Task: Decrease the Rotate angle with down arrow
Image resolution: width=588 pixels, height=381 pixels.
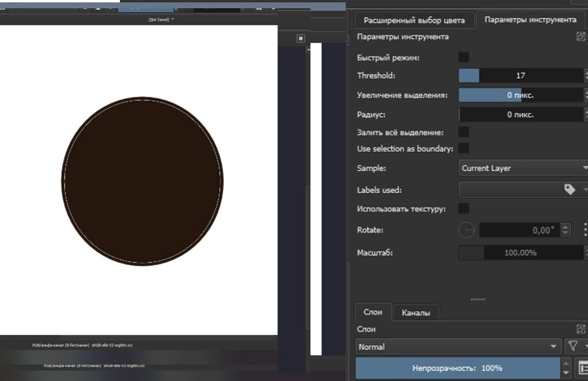Action: click(x=565, y=233)
